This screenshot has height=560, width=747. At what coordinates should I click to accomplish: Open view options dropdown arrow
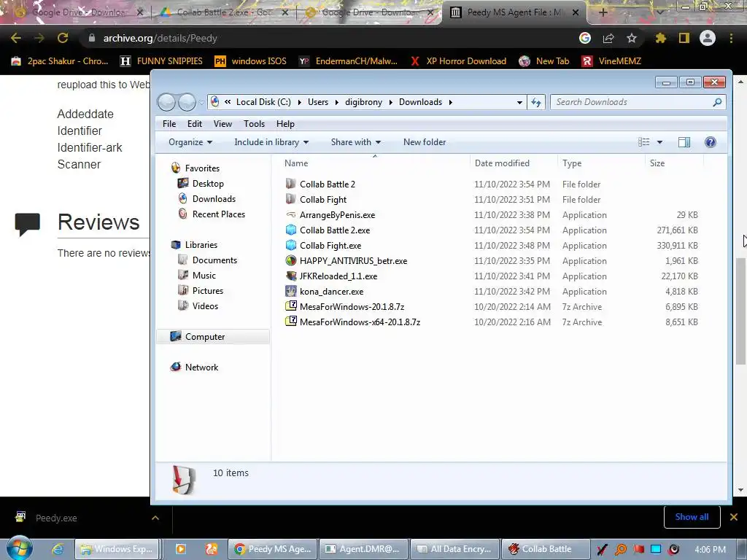pyautogui.click(x=659, y=142)
